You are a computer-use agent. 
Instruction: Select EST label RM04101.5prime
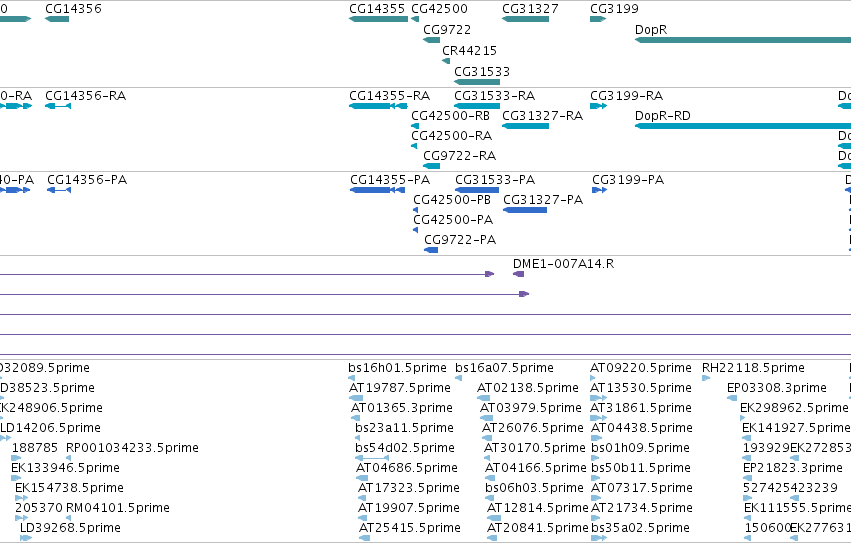(x=118, y=508)
